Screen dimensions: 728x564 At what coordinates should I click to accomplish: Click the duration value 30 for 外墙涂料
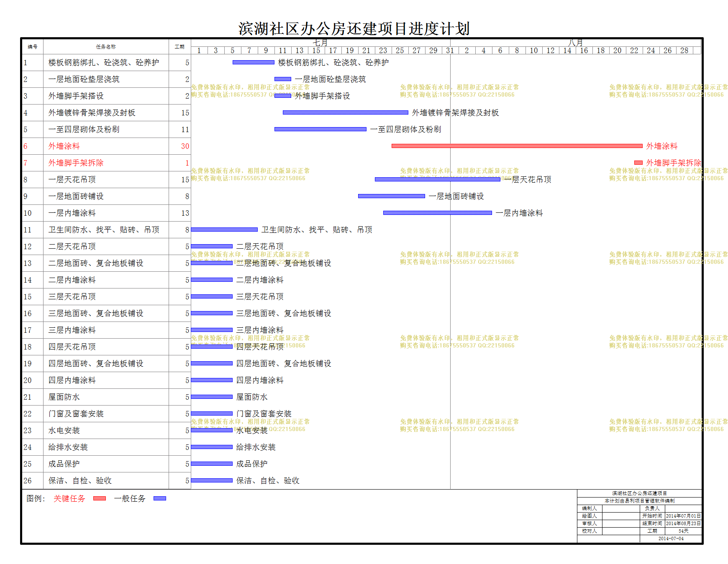coord(185,146)
